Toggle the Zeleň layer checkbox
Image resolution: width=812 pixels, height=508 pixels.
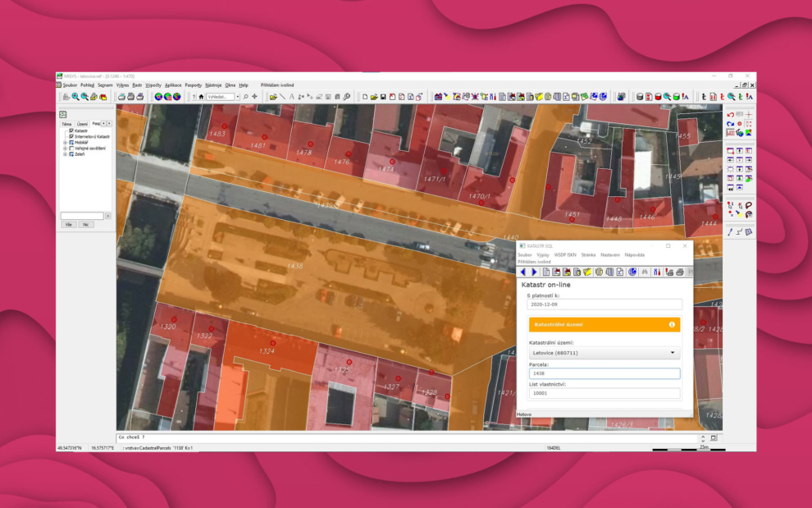pos(71,154)
